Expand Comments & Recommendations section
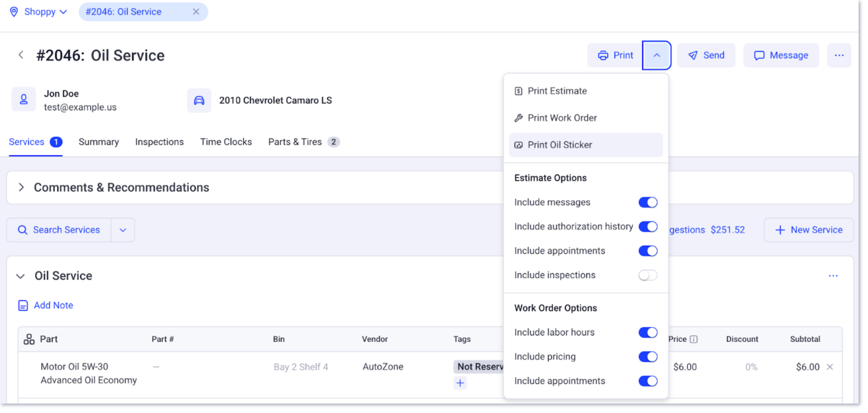The height and width of the screenshot is (413, 868). click(21, 187)
